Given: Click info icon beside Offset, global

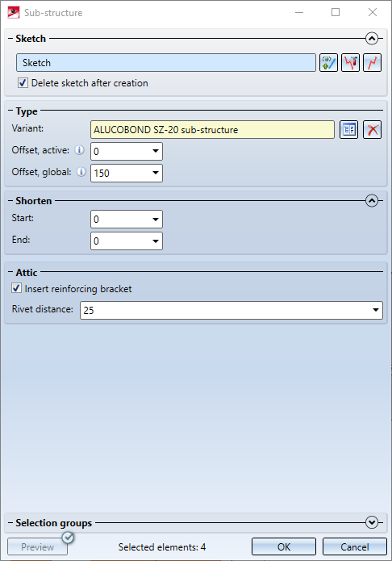Looking at the screenshot, I should pyautogui.click(x=81, y=172).
